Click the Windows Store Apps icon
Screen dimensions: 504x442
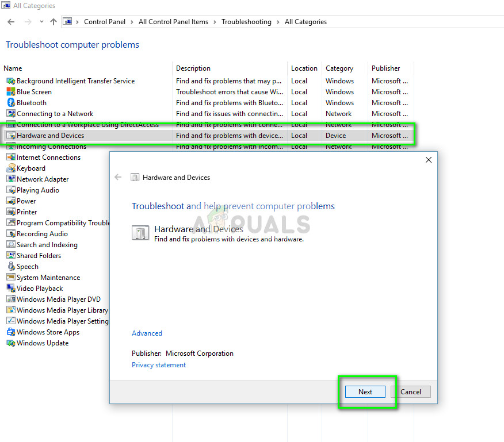11,332
